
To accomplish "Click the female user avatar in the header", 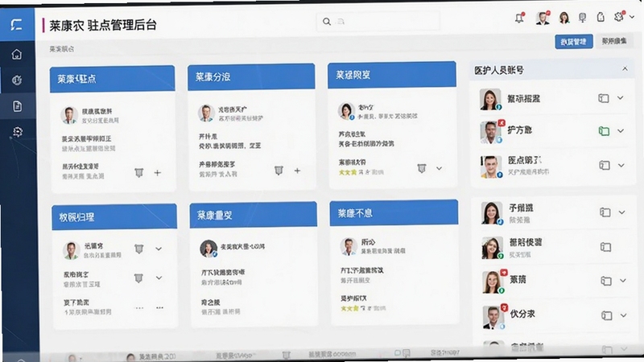I will pos(564,18).
